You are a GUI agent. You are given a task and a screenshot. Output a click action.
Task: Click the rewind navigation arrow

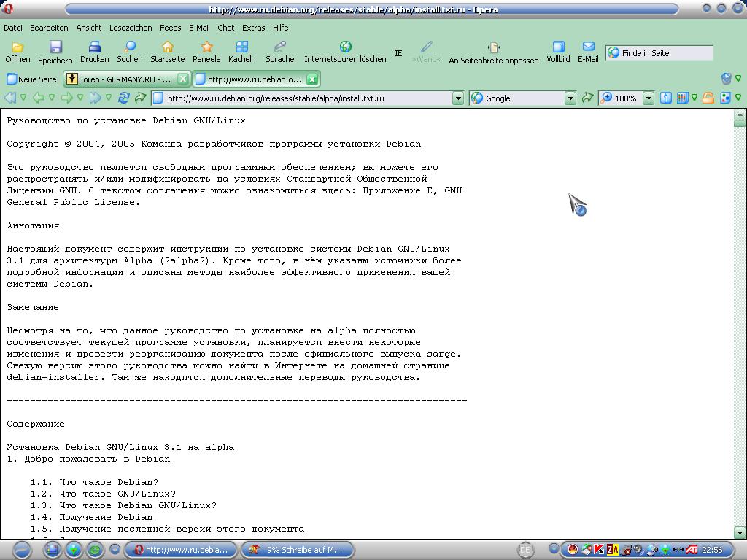point(9,98)
